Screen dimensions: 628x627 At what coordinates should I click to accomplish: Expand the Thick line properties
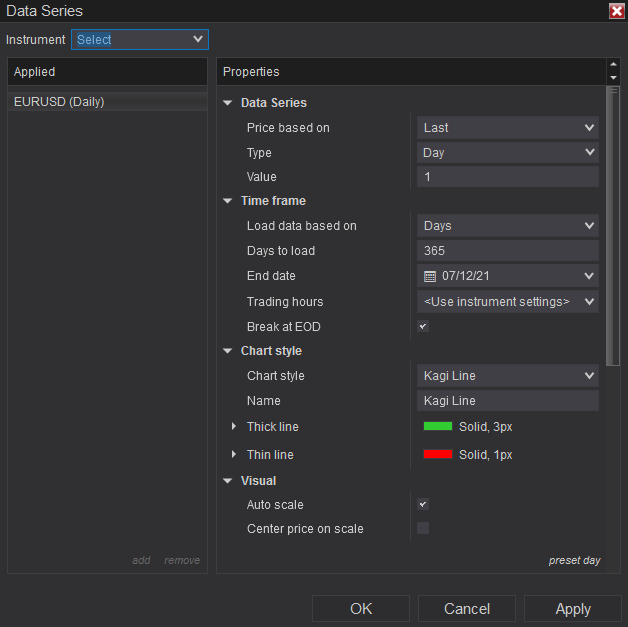click(233, 427)
